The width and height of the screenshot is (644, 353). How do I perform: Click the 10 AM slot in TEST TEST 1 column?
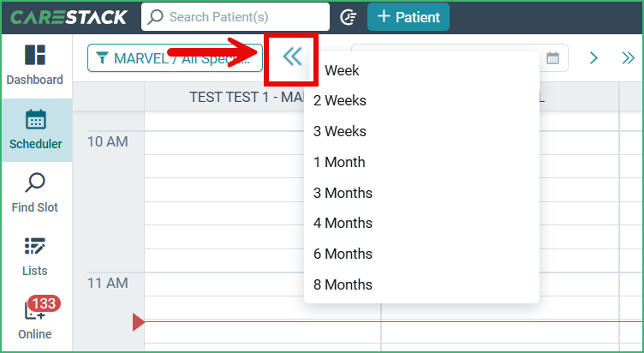[x=224, y=142]
